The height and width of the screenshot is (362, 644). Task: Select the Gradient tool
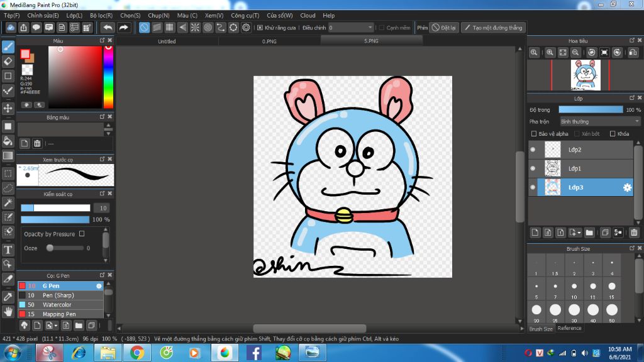(x=8, y=156)
